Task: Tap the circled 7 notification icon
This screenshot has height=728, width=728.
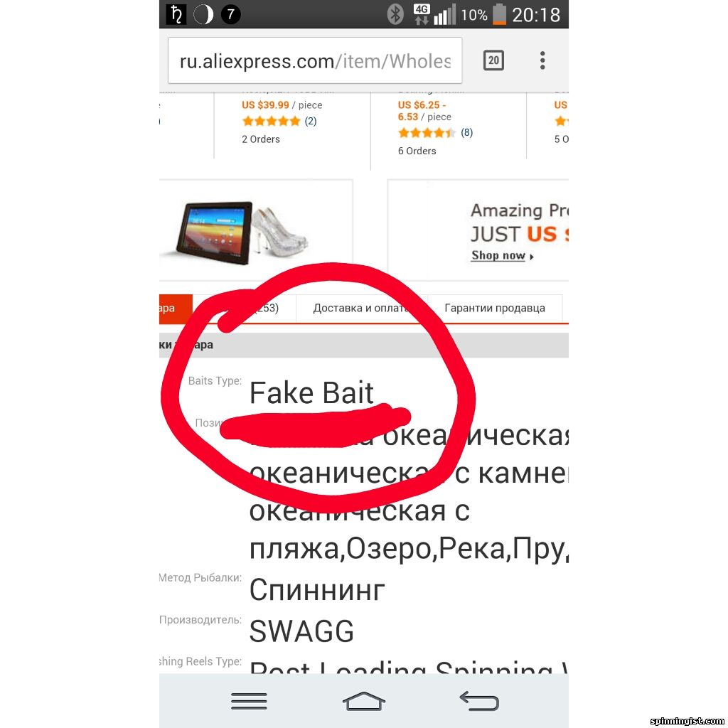Action: coord(231,14)
